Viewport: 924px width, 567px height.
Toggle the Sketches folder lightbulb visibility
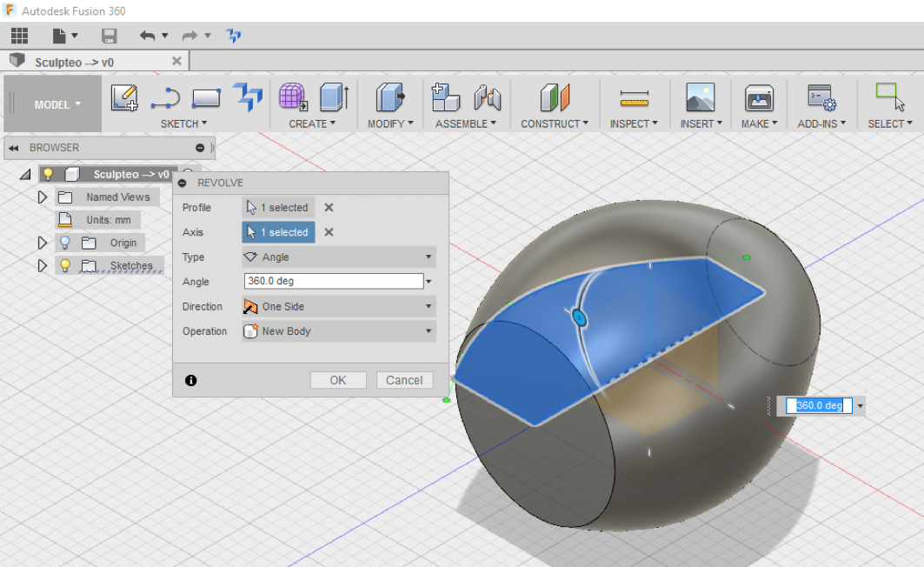click(x=64, y=265)
